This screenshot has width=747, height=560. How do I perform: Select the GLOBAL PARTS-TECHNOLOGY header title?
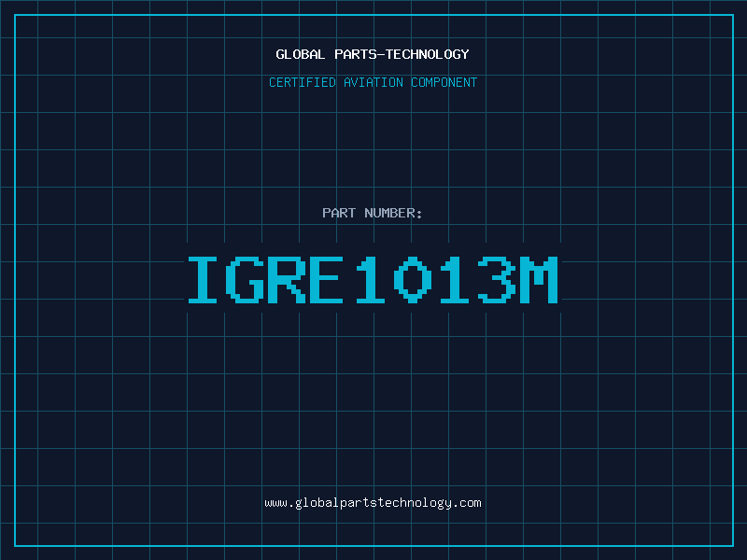(x=373, y=55)
